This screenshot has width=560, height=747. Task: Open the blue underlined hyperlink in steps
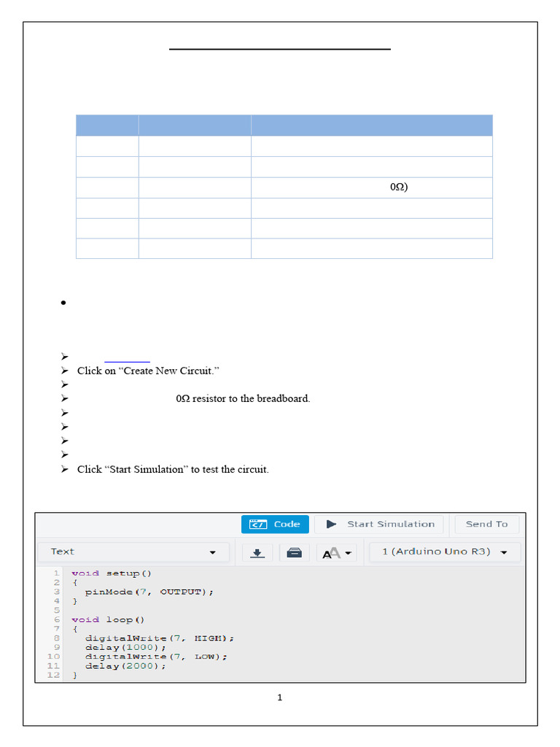tap(128, 357)
